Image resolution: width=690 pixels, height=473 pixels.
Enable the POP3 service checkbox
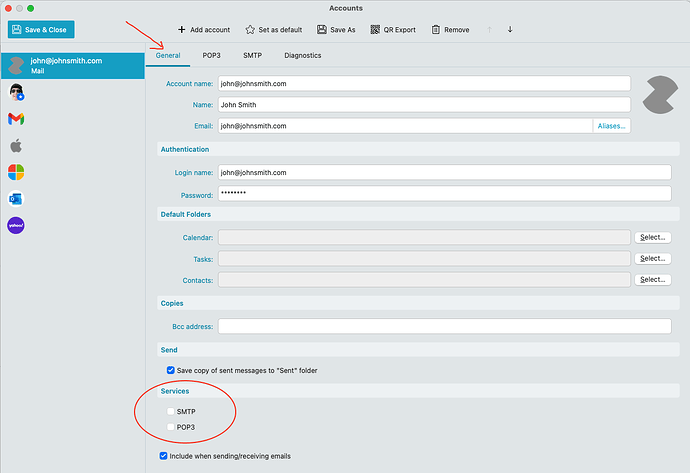click(171, 427)
